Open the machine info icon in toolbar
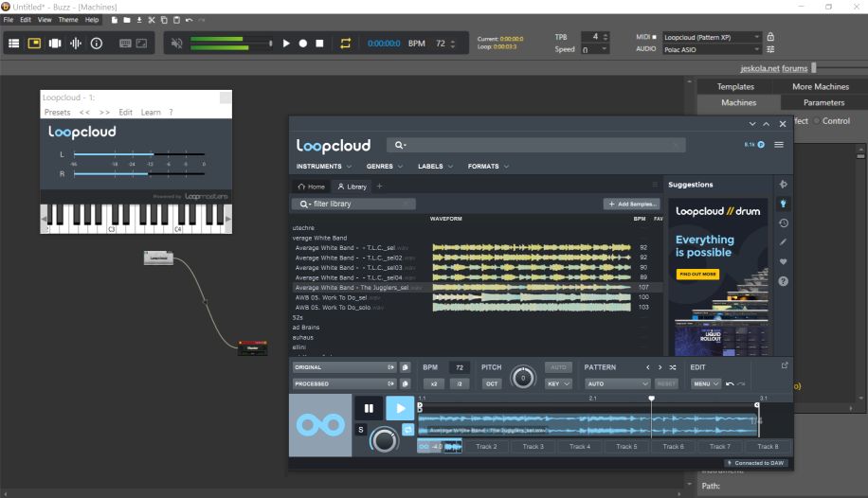 pyautogui.click(x=96, y=44)
